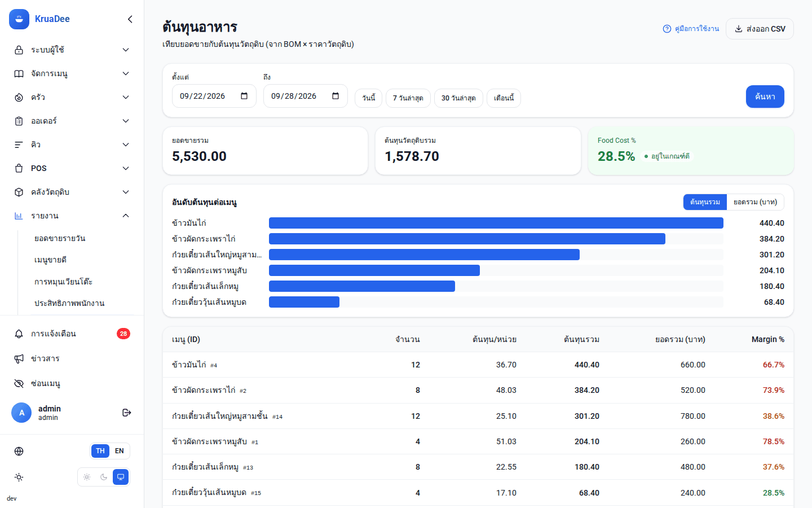This screenshot has height=508, width=812.
Task: Click the globe language icon
Action: (19, 451)
